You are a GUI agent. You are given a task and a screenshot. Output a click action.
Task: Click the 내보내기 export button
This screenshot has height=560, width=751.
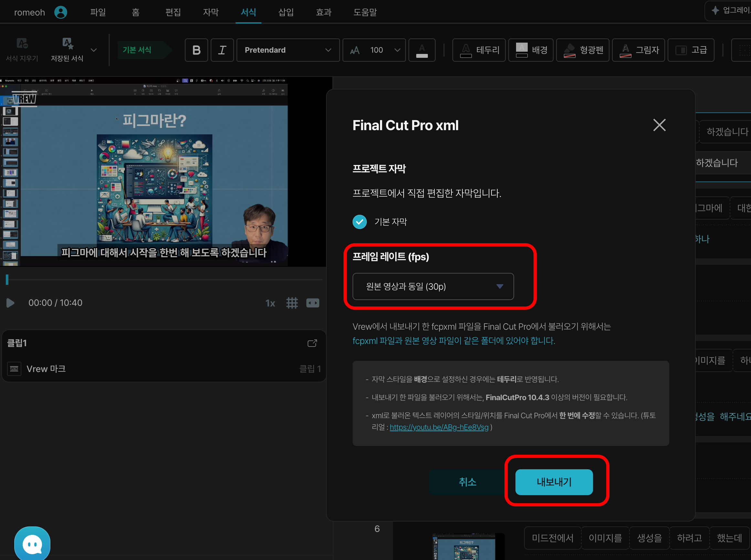pos(554,482)
